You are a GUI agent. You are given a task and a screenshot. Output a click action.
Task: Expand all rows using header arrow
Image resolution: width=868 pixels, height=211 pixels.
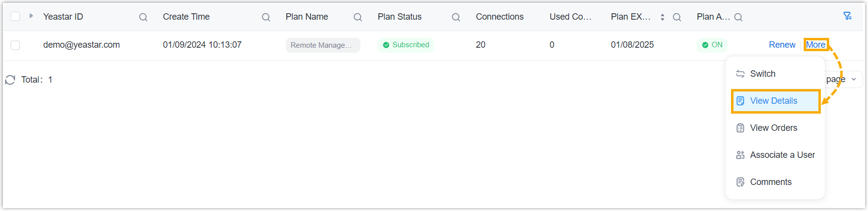tap(31, 16)
